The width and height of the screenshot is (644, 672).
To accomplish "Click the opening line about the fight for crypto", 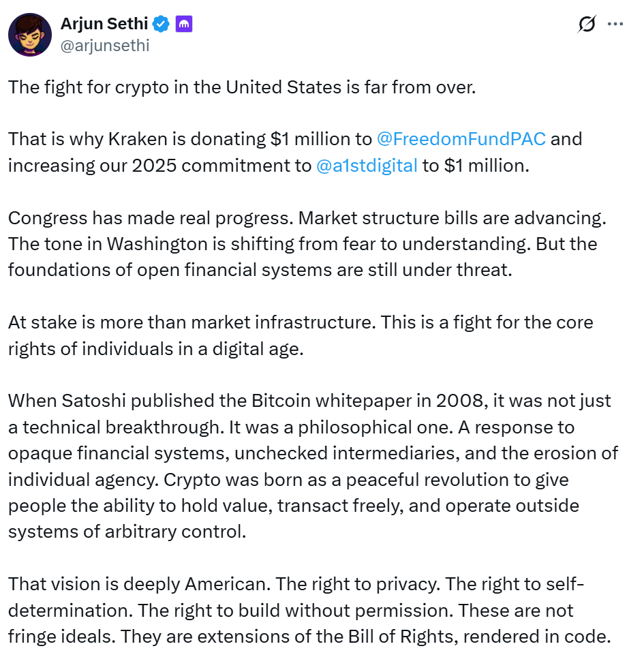I will pos(241,88).
